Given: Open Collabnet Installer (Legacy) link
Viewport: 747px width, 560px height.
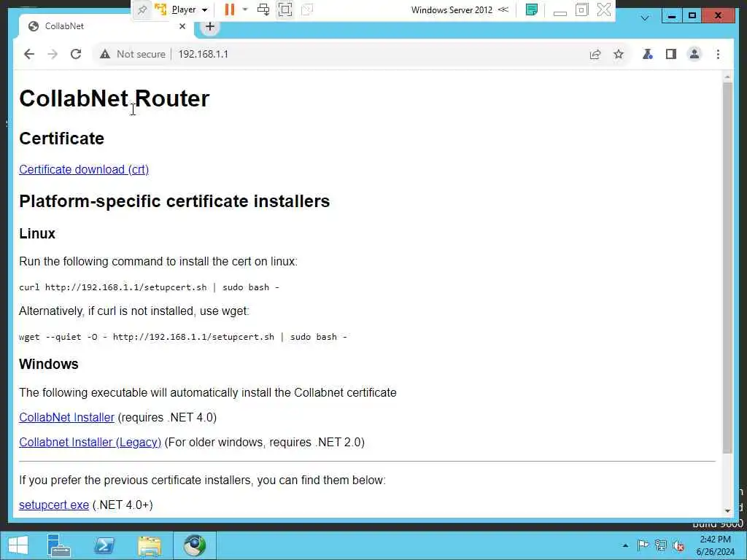Looking at the screenshot, I should [90, 442].
